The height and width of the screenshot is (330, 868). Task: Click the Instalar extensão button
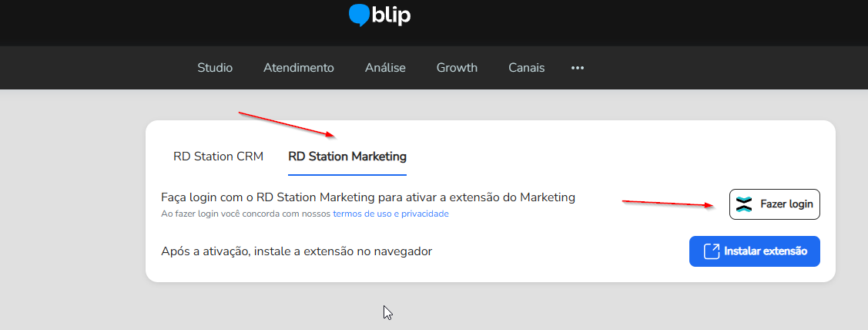(x=755, y=251)
